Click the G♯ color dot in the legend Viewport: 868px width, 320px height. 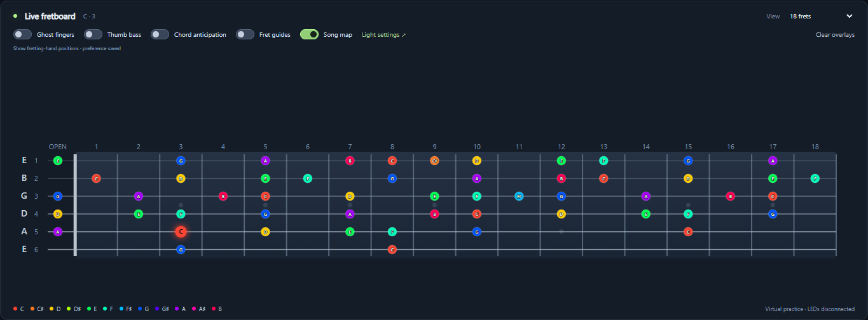click(x=157, y=309)
